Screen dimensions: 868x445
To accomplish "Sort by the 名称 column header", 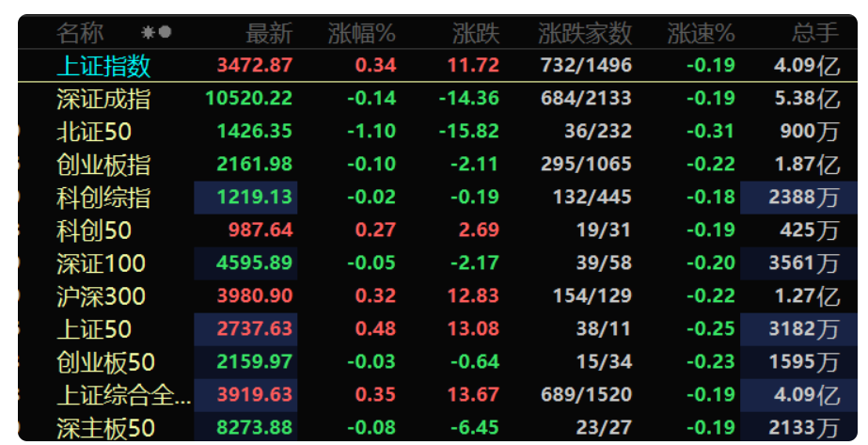I will pyautogui.click(x=80, y=33).
